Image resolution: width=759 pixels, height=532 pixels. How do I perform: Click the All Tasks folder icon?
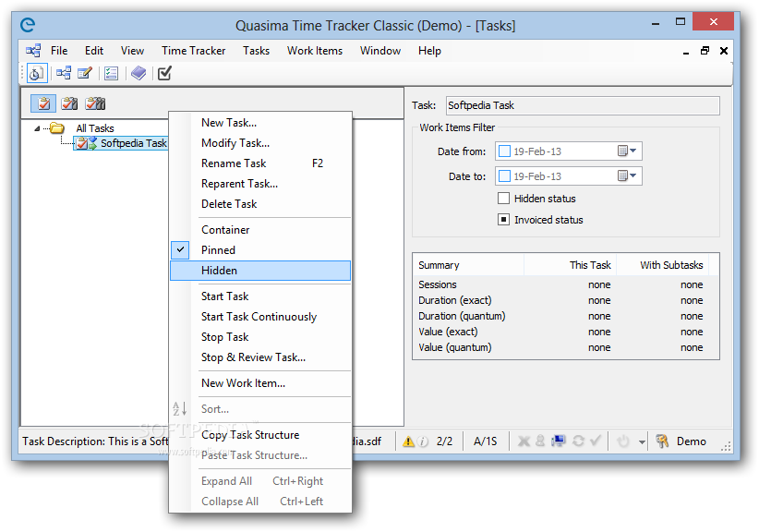click(57, 127)
